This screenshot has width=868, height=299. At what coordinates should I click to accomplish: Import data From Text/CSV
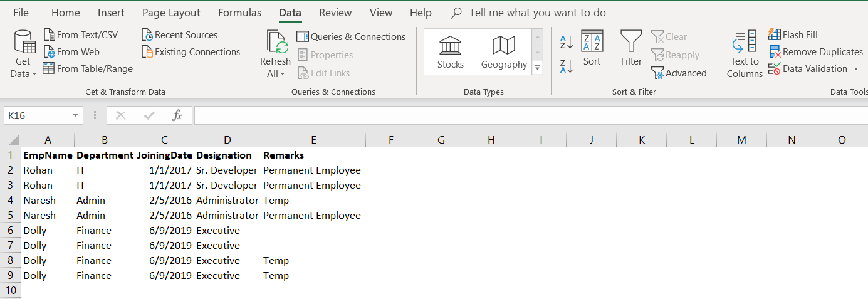[81, 35]
